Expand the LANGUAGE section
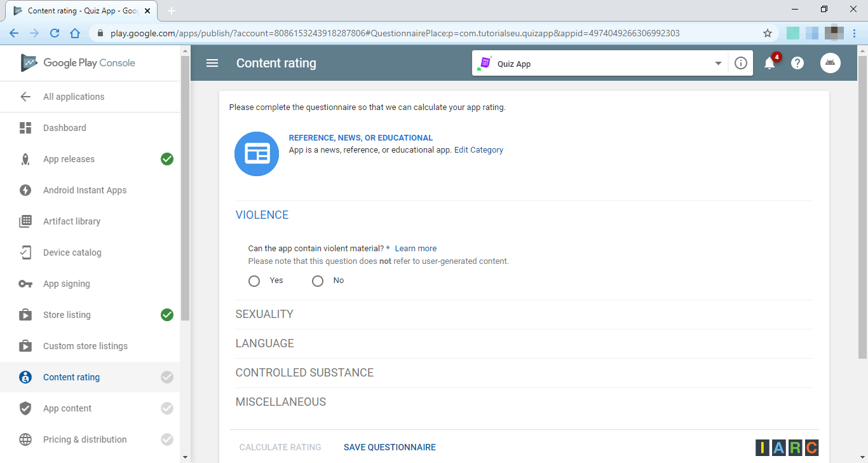 pyautogui.click(x=264, y=343)
